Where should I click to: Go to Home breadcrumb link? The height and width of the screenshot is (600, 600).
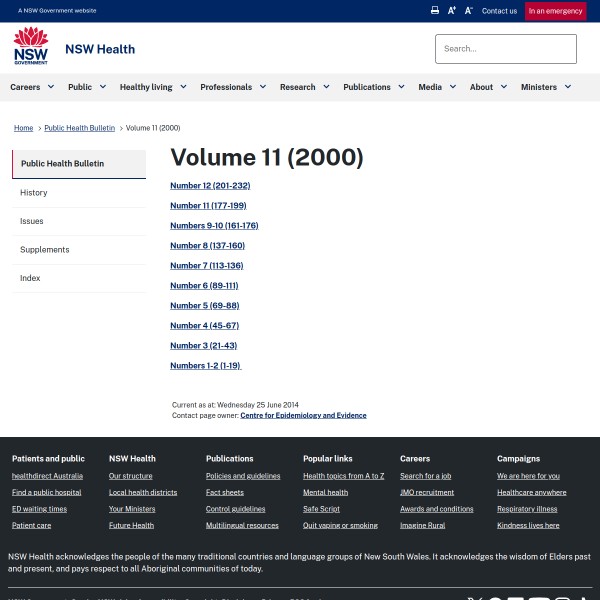23,128
